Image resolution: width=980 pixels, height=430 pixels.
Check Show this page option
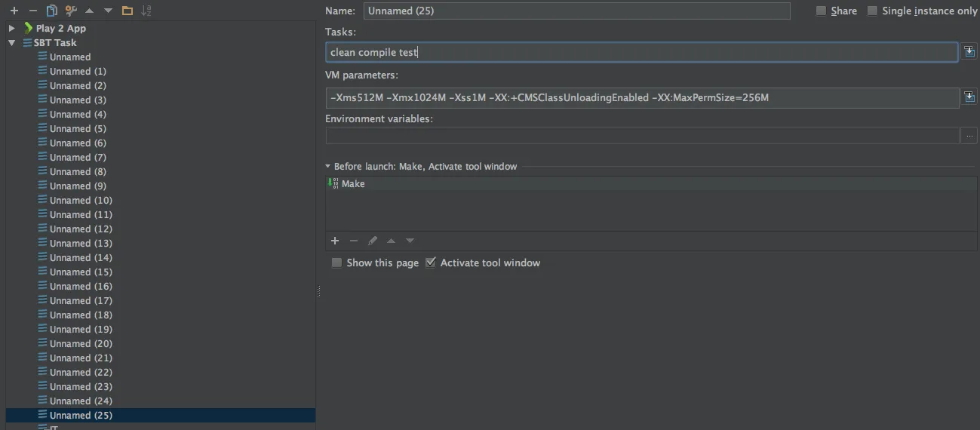click(336, 263)
